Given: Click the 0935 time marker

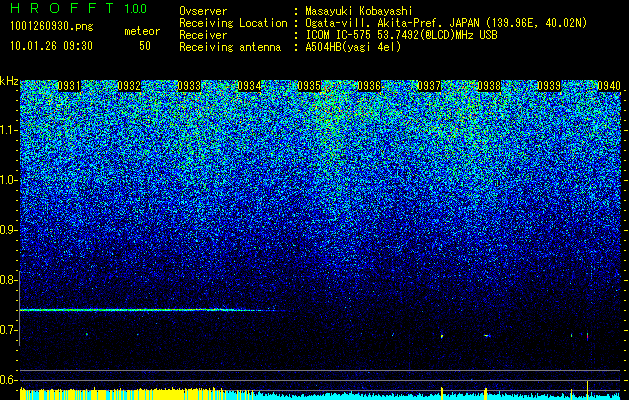Looking at the screenshot, I should (x=309, y=86).
